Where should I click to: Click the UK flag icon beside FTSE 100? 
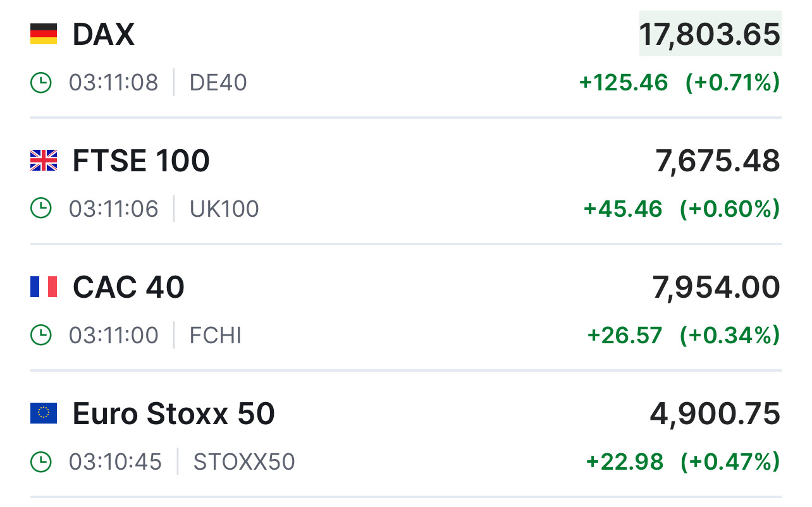[x=44, y=161]
